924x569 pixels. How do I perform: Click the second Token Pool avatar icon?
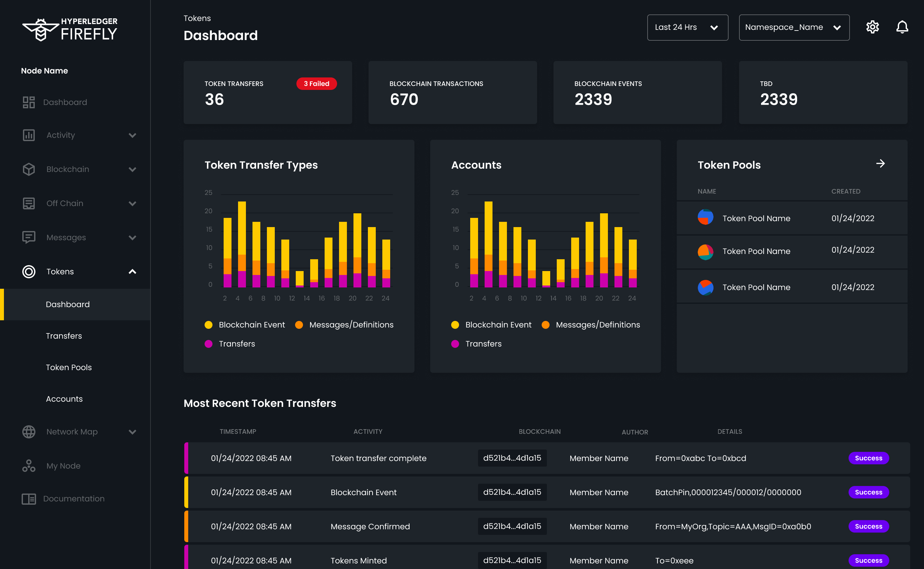click(x=706, y=252)
